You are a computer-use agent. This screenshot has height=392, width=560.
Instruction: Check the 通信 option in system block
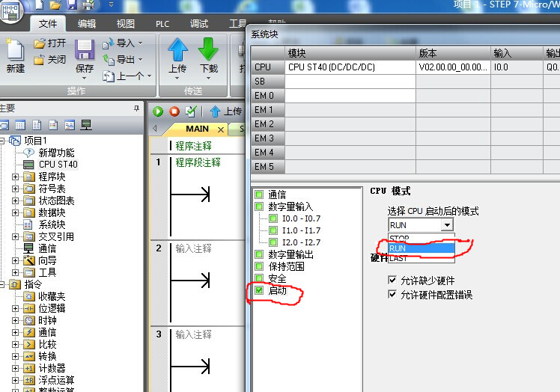coord(259,195)
